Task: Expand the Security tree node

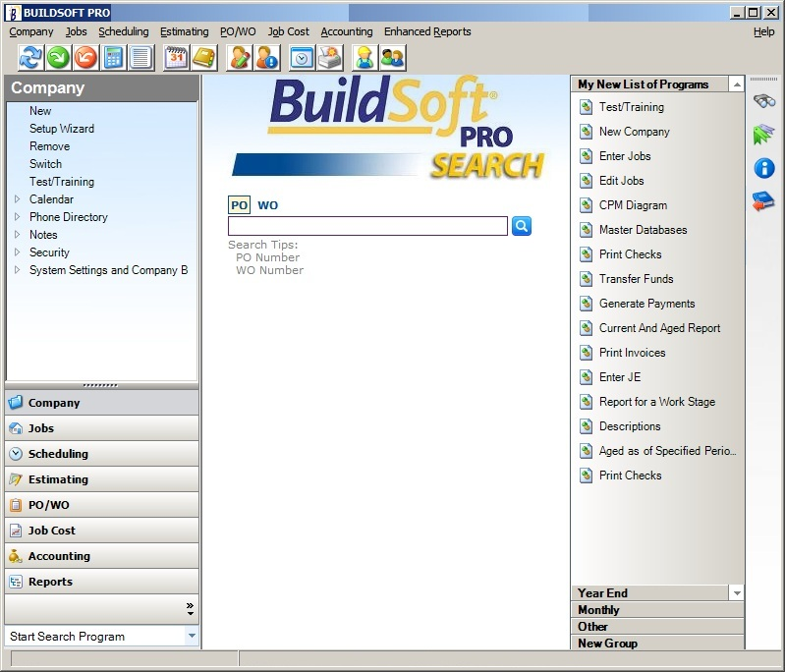Action: 18,252
